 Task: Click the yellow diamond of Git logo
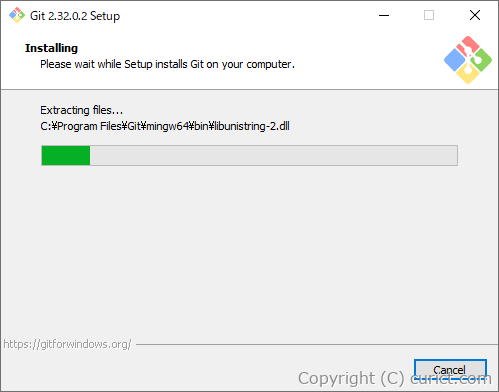(x=468, y=73)
